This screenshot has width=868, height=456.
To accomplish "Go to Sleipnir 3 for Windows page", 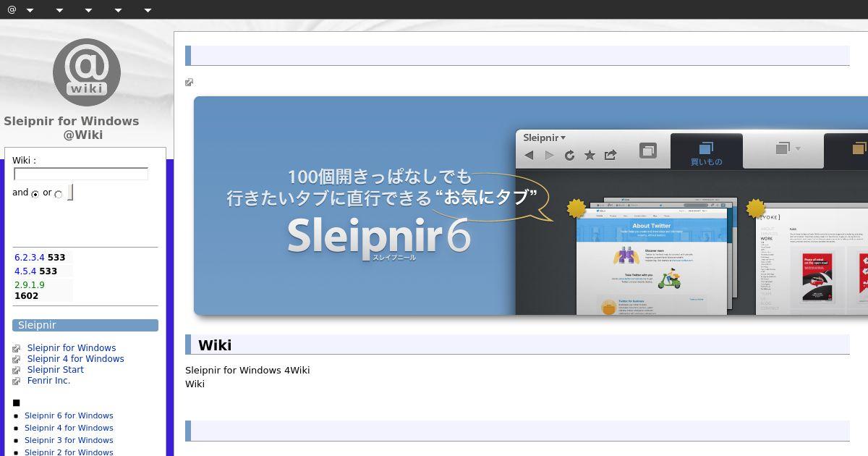I will (69, 440).
